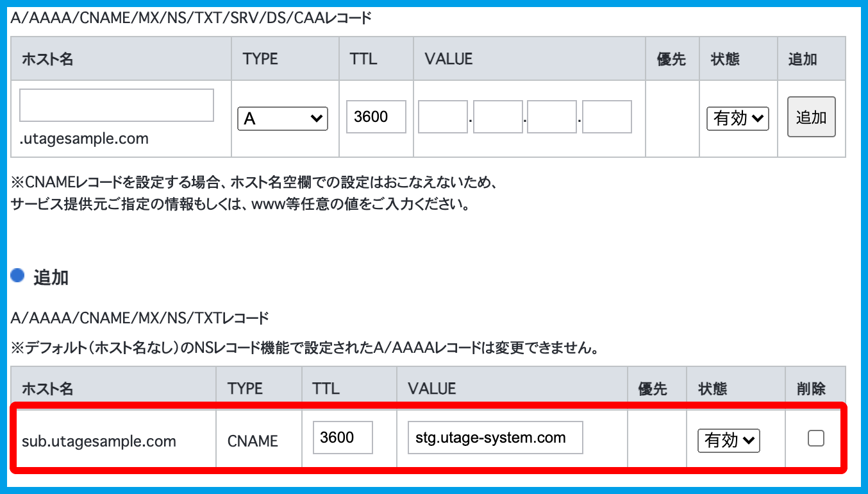The height and width of the screenshot is (494, 868).
Task: Click the sub.utagesample.com host name text
Action: [x=99, y=441]
